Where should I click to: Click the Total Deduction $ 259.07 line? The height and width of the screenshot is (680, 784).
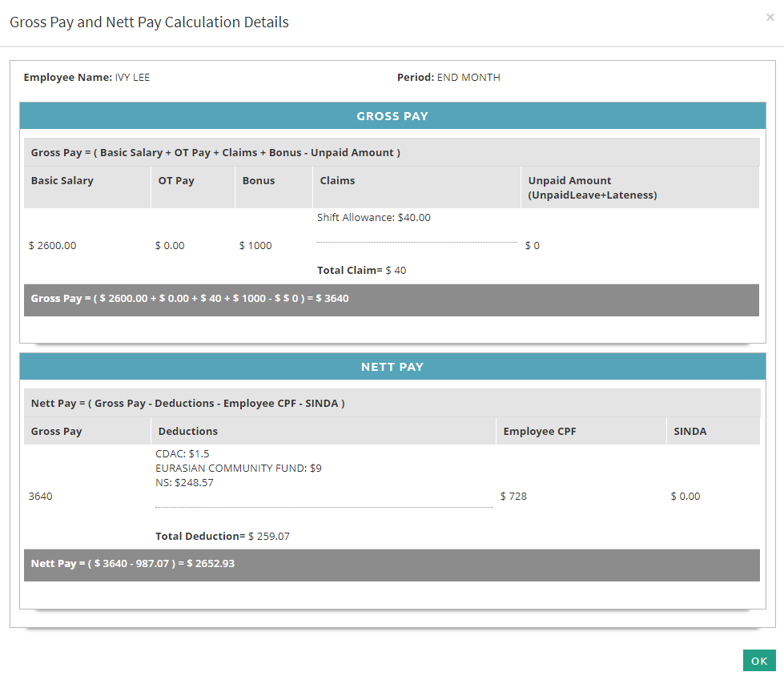tap(222, 537)
